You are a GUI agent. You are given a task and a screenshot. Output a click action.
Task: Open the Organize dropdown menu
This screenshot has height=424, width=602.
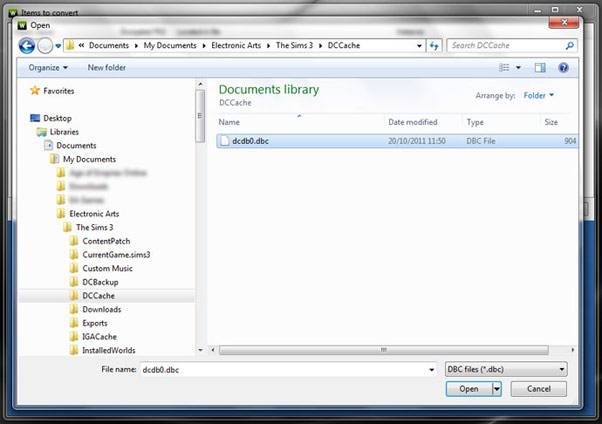coord(48,68)
